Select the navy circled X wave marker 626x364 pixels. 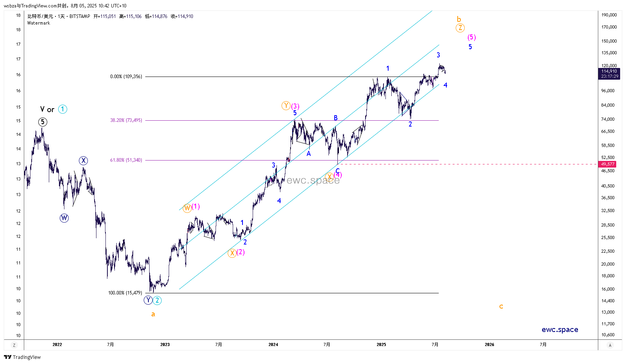click(x=83, y=161)
